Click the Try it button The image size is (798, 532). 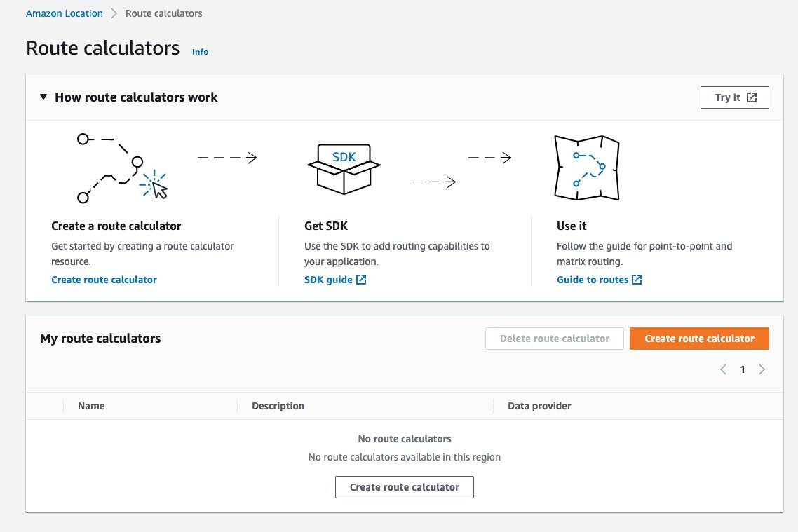point(734,97)
